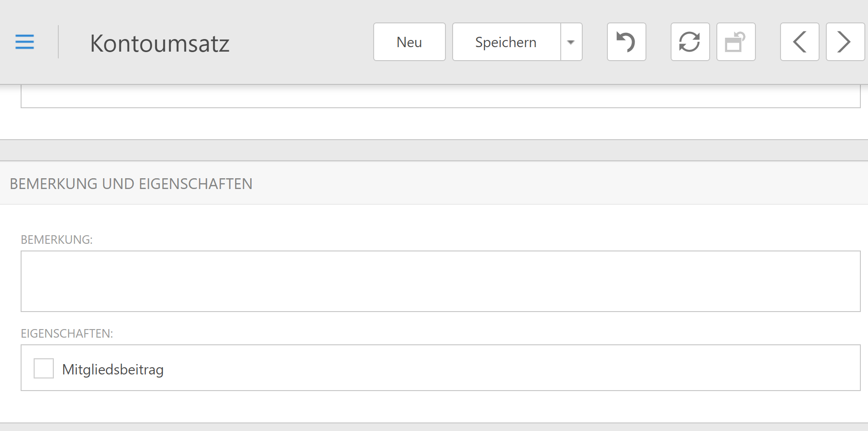Screen dimensions: 868x431
Task: Go to the previous record arrow
Action: click(799, 42)
